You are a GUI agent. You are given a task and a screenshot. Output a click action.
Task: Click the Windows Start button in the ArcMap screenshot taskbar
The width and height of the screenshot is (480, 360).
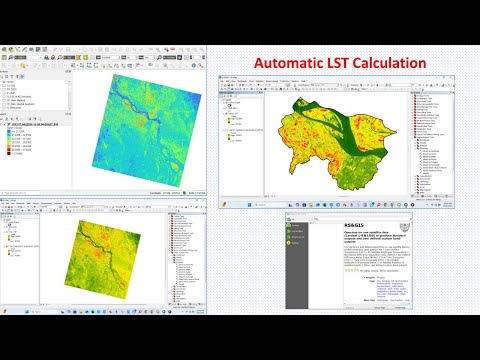pos(249,205)
